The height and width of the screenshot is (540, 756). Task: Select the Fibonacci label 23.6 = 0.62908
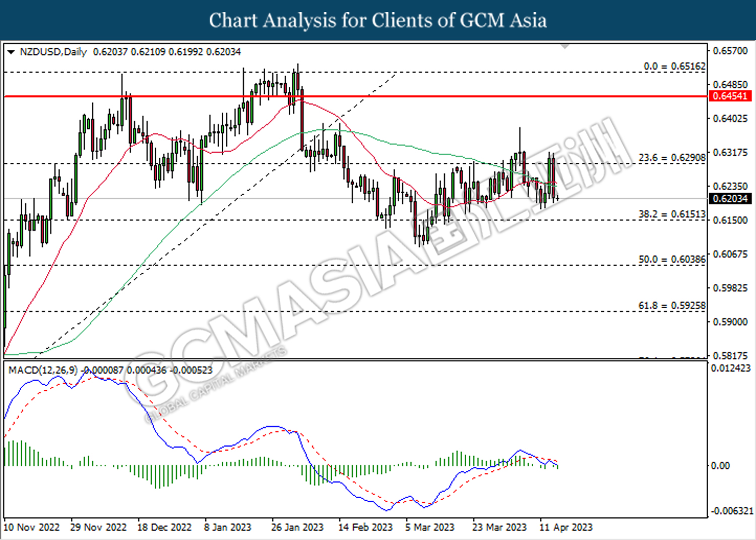pyautogui.click(x=672, y=157)
